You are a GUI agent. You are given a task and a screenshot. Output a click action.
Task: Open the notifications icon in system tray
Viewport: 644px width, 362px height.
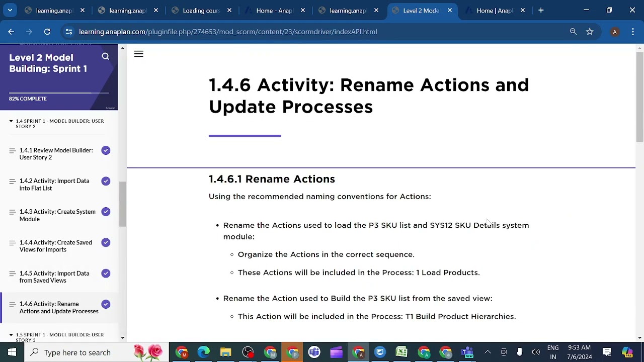pos(607,352)
